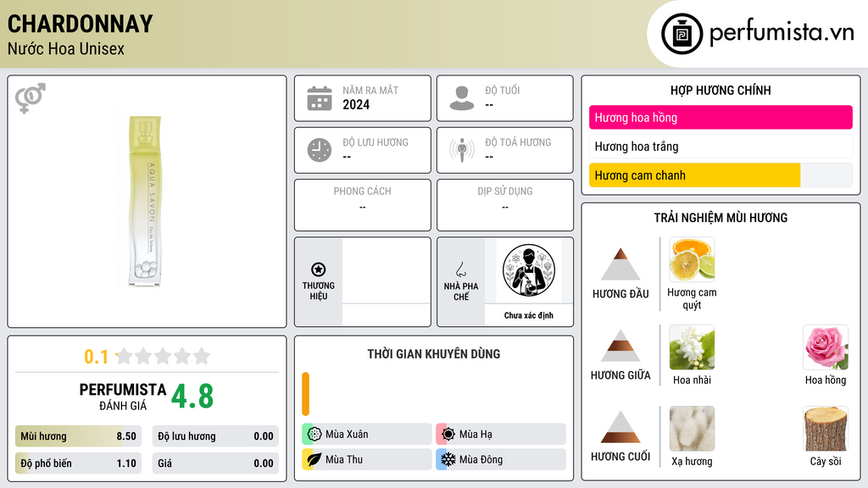Click the release year value 2024
The height and width of the screenshot is (488, 868).
(x=356, y=104)
